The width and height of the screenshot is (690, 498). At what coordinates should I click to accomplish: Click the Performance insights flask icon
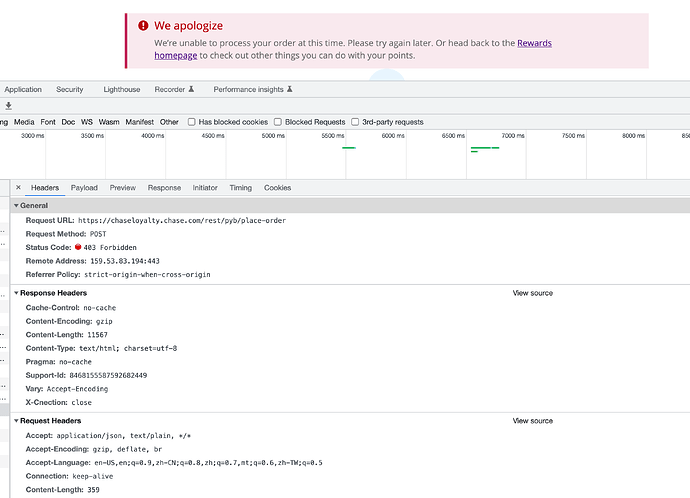(x=289, y=90)
